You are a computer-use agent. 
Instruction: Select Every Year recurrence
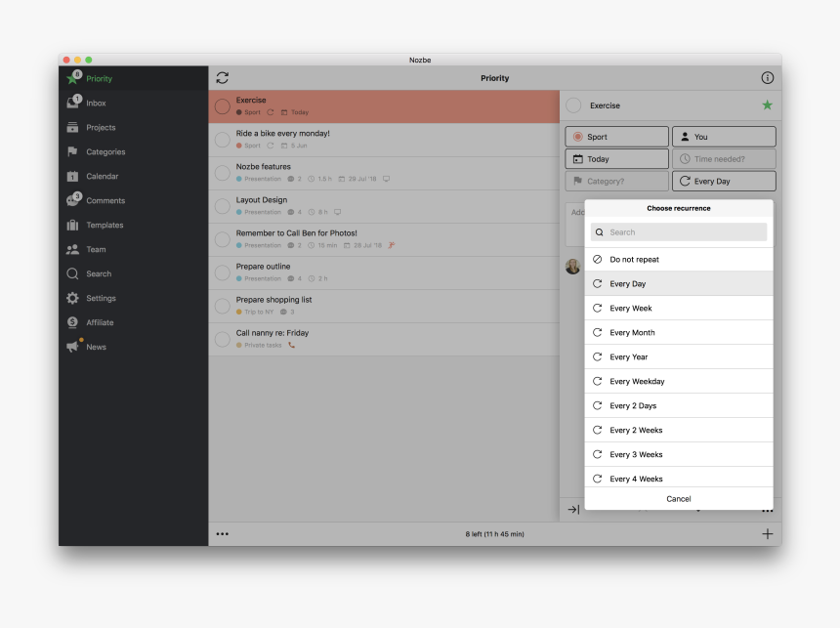click(679, 356)
